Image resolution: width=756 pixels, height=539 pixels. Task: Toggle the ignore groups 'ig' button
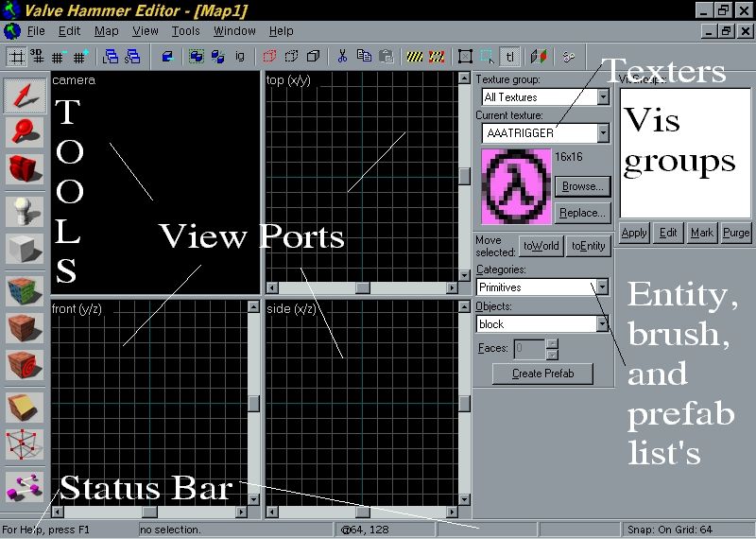click(x=239, y=57)
